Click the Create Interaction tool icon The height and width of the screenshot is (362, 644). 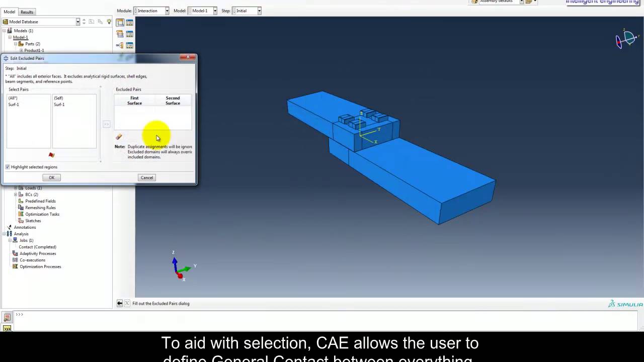tap(120, 23)
